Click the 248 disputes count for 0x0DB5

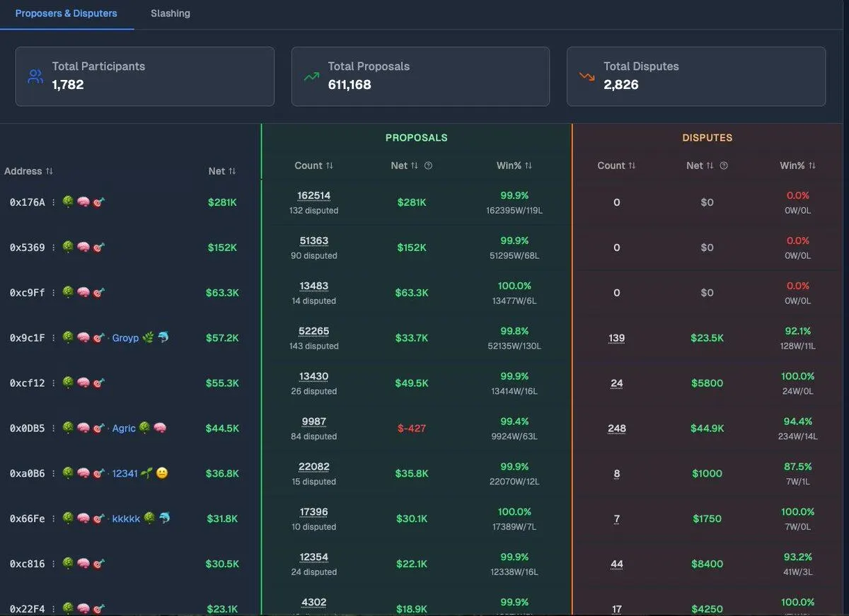click(616, 429)
